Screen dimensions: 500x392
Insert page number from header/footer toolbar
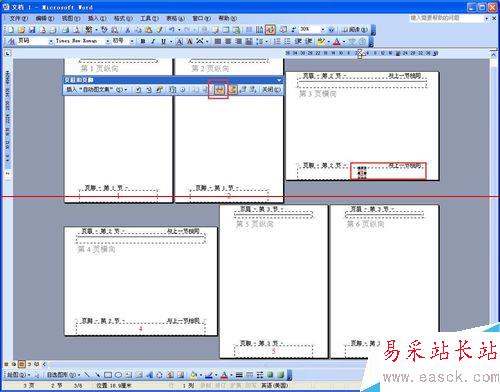point(138,89)
